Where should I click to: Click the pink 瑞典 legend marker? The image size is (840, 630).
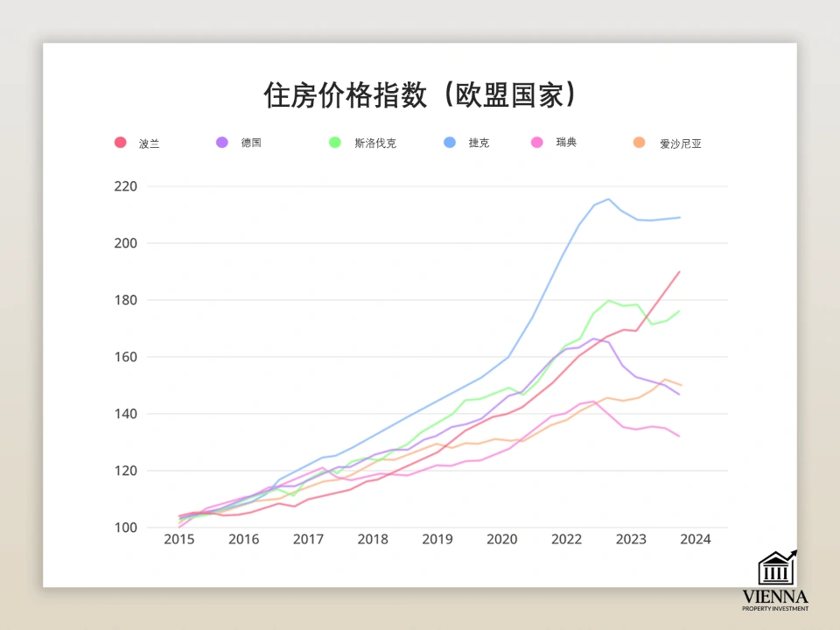pyautogui.click(x=535, y=142)
